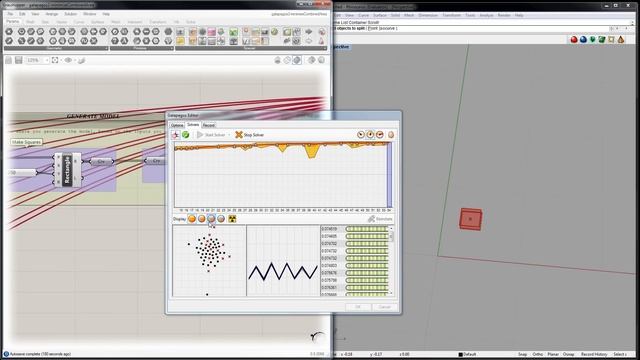The width and height of the screenshot is (640, 360).
Task: Switch to the Options tab in Galapagos
Action: 177,125
